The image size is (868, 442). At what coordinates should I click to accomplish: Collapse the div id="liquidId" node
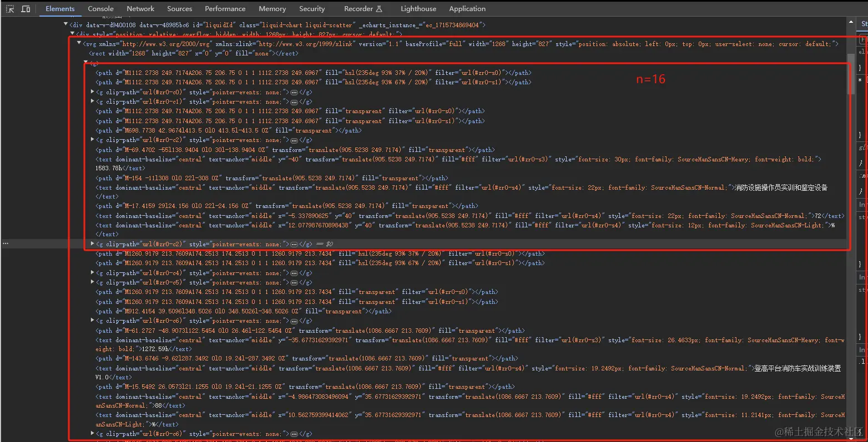tap(65, 24)
